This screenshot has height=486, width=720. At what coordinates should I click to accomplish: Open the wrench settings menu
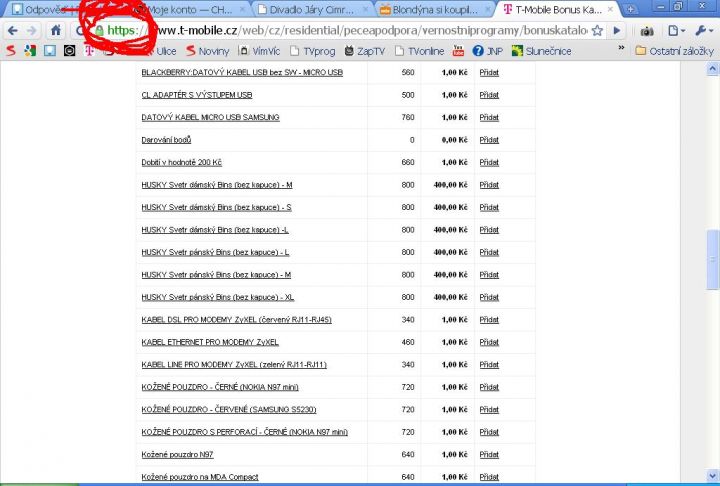point(703,31)
